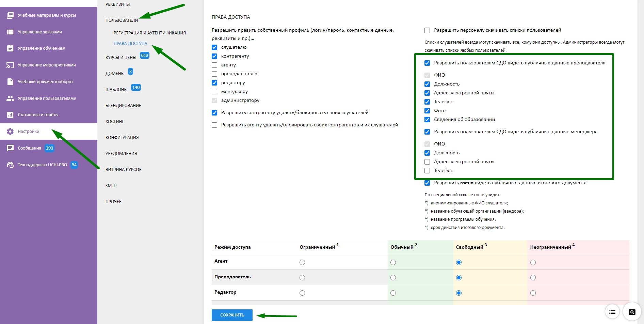Open Сообщения section
The width and height of the screenshot is (644, 324).
[x=29, y=148]
